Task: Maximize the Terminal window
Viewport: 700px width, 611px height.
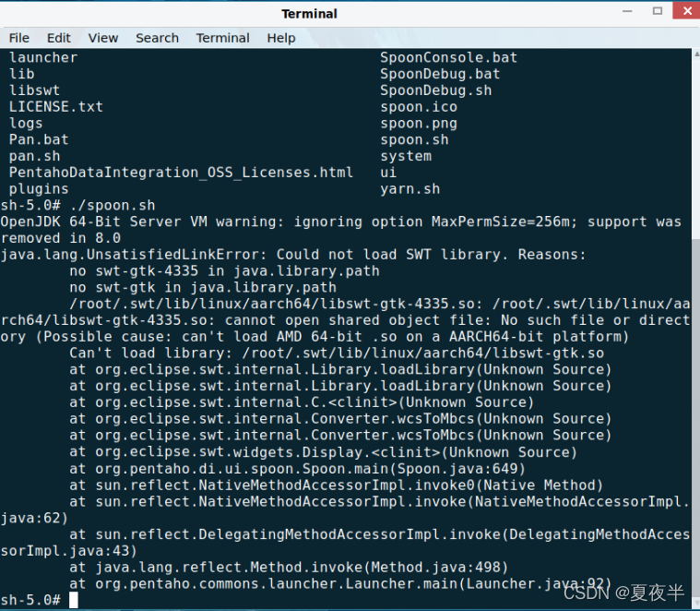Action: click(x=658, y=13)
